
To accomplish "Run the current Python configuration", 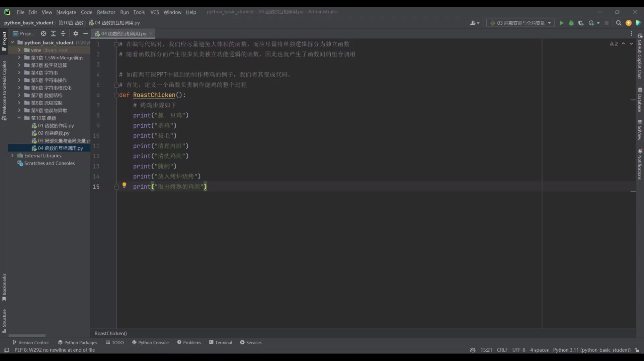I will pos(561,23).
